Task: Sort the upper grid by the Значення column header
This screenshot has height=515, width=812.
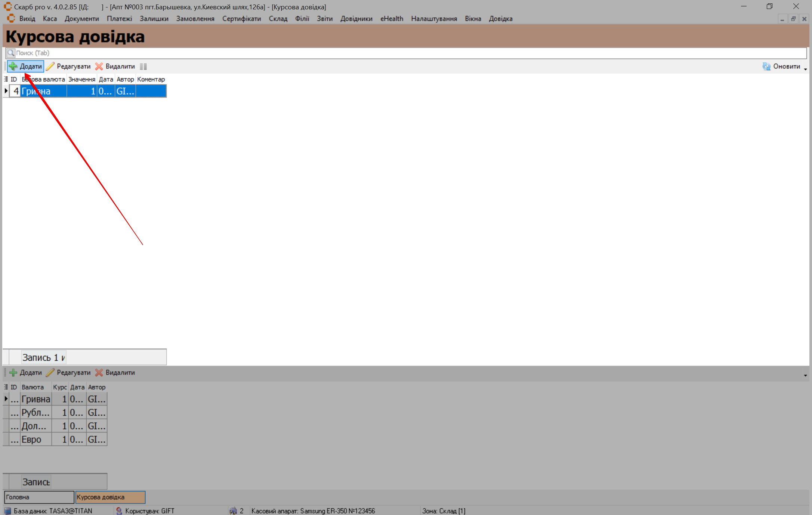Action: click(x=81, y=79)
